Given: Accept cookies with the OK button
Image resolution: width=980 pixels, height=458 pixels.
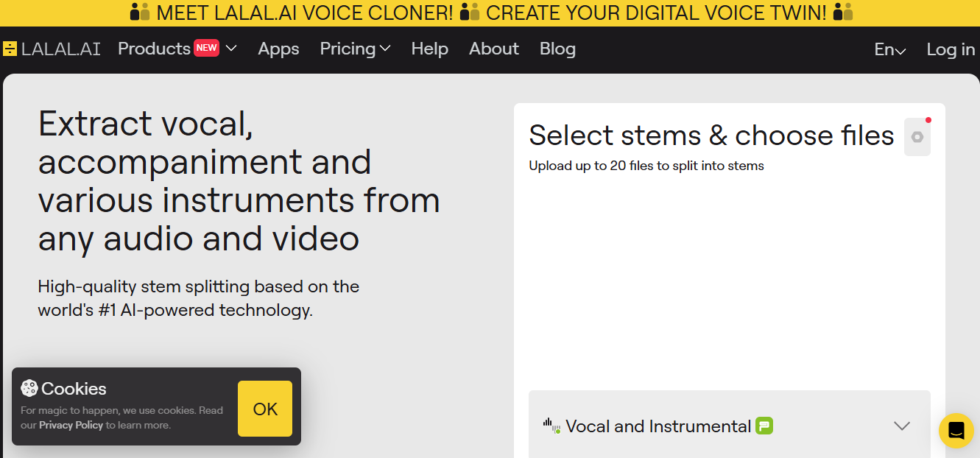Looking at the screenshot, I should coord(265,409).
